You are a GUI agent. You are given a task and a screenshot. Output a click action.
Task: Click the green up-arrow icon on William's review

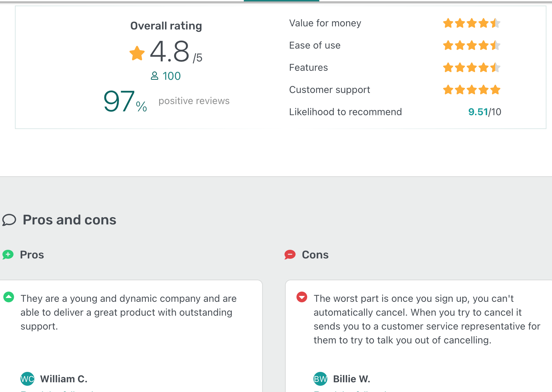(9, 297)
